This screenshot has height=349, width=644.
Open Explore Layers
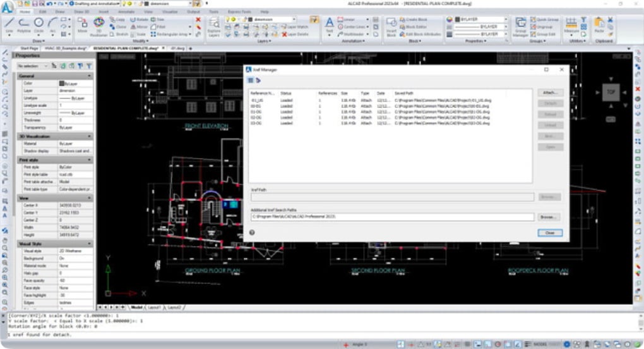tap(214, 27)
